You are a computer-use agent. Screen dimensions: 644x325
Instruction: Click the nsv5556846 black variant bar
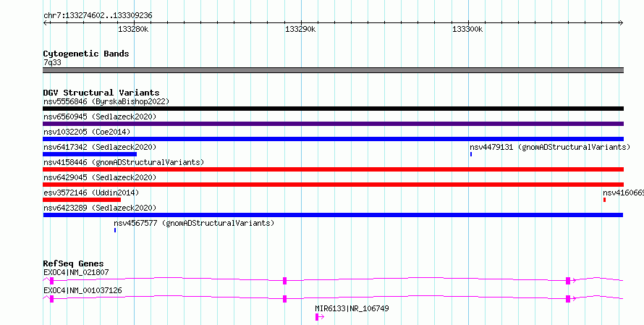coord(333,109)
